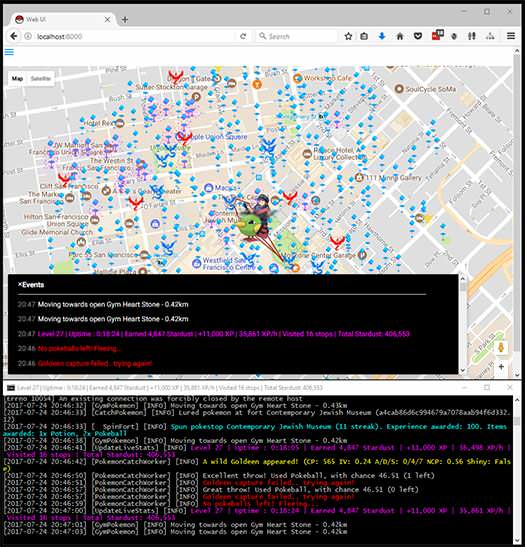525x547 pixels.
Task: Open the red extension icon with badge
Action: click(x=437, y=35)
